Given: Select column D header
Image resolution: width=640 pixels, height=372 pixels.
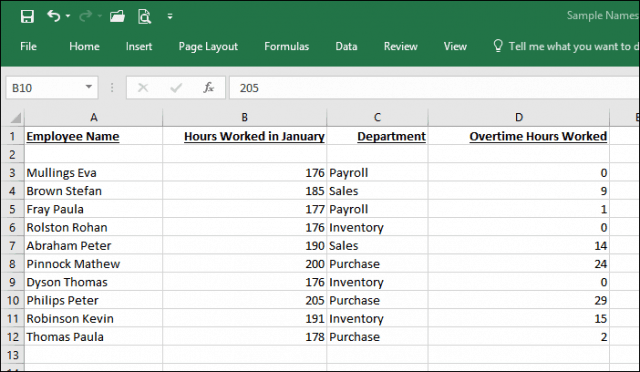Looking at the screenshot, I should pyautogui.click(x=519, y=118).
